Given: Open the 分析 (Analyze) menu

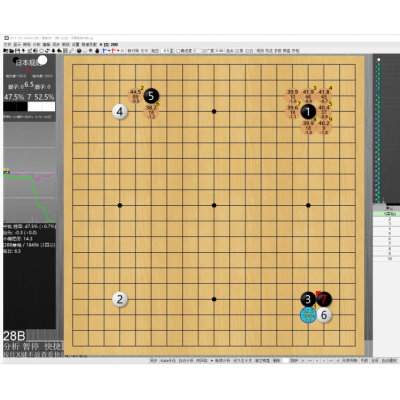Looking at the screenshot, I should [x=36, y=45].
